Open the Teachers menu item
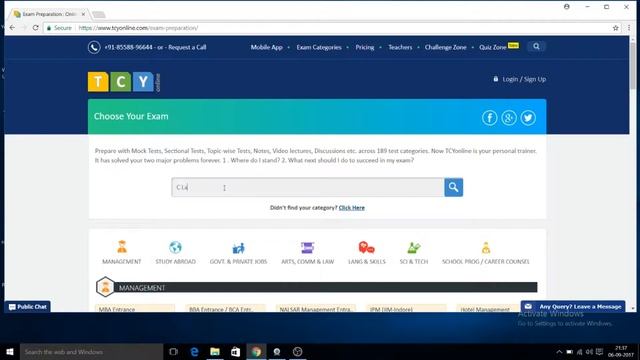This screenshot has width=640, height=360. (x=400, y=47)
